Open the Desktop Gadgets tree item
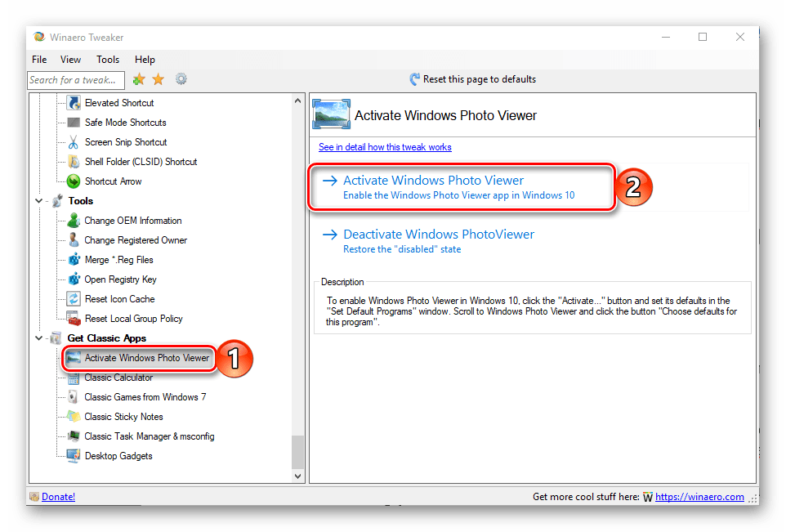The width and height of the screenshot is (786, 532). click(x=118, y=456)
